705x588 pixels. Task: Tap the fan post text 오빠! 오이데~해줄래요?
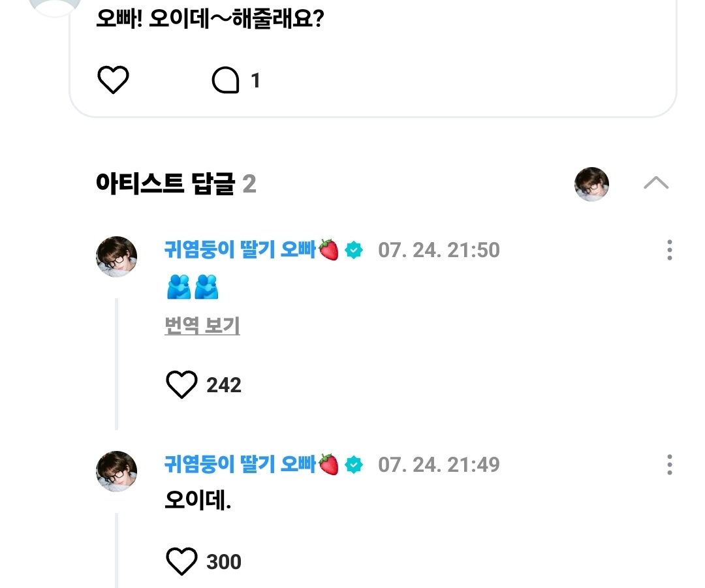[x=210, y=20]
